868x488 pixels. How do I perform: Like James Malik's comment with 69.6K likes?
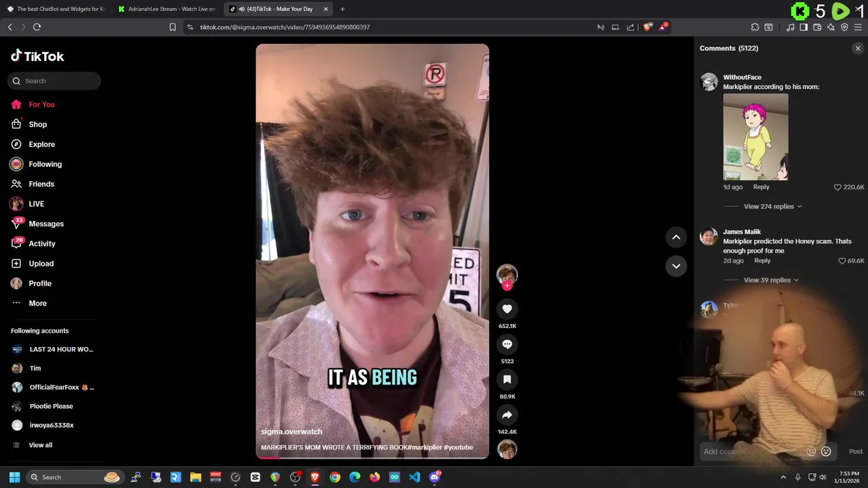(x=842, y=261)
